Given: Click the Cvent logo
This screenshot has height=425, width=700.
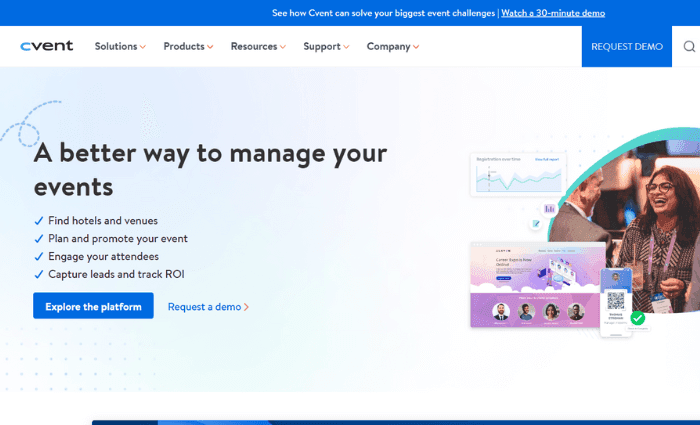Looking at the screenshot, I should coord(46,46).
